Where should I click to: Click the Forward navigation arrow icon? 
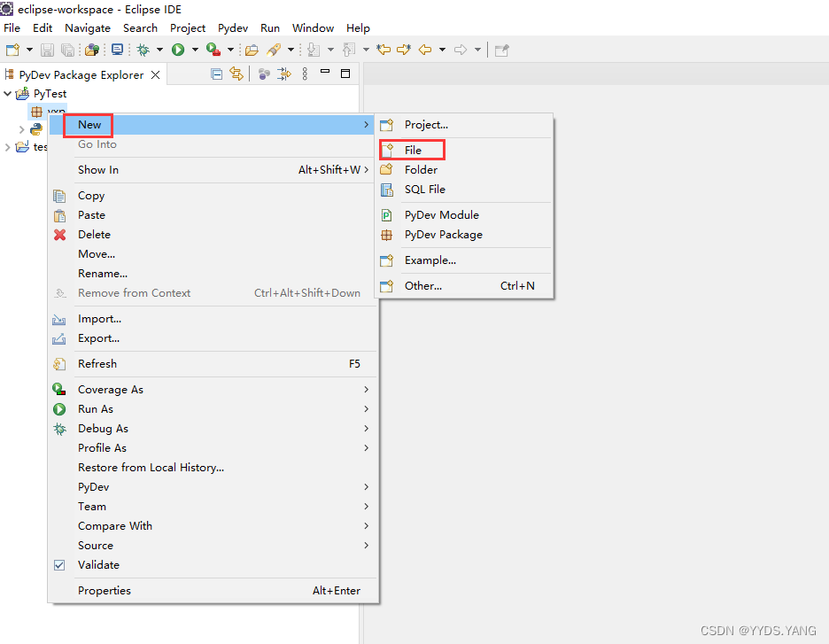pyautogui.click(x=461, y=50)
